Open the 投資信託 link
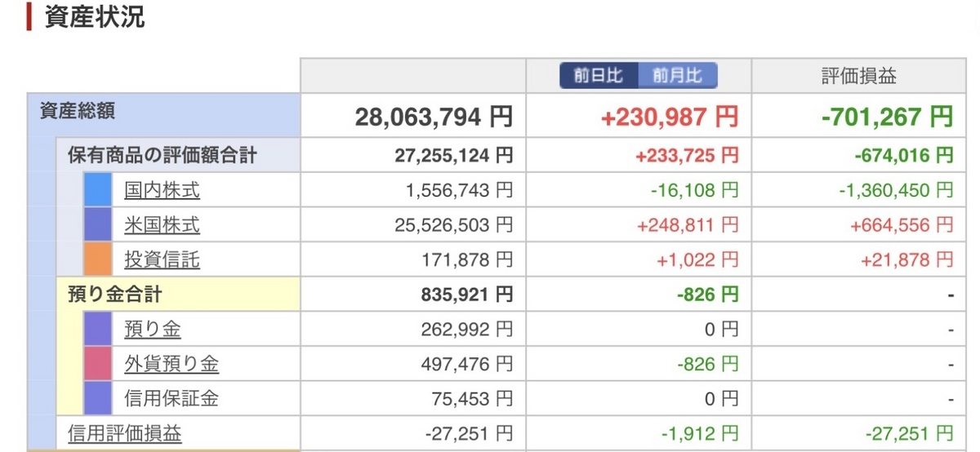 [162, 260]
